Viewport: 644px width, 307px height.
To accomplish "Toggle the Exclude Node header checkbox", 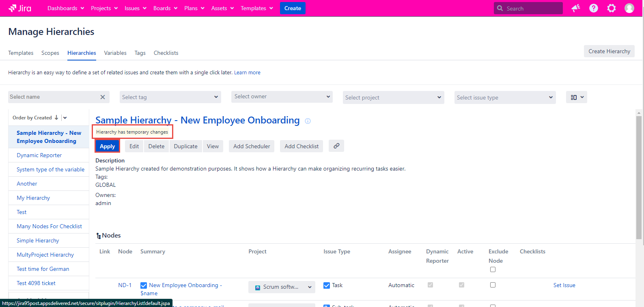I will click(493, 270).
